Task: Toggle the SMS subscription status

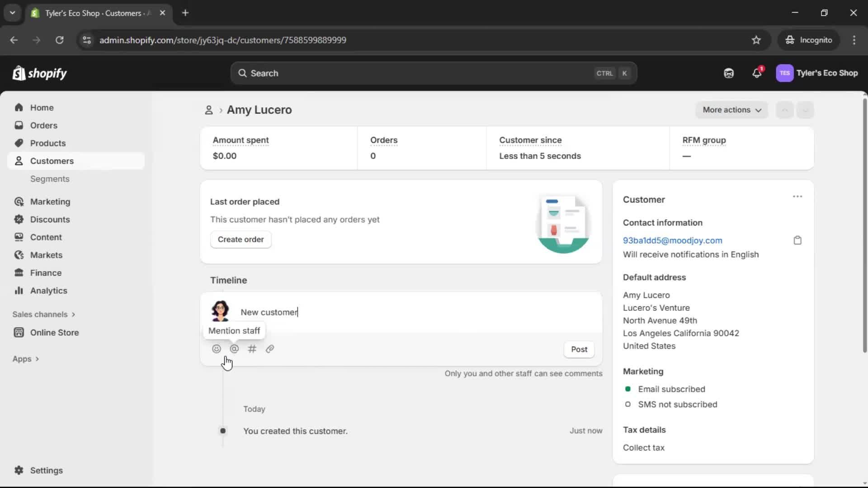Action: tap(627, 404)
